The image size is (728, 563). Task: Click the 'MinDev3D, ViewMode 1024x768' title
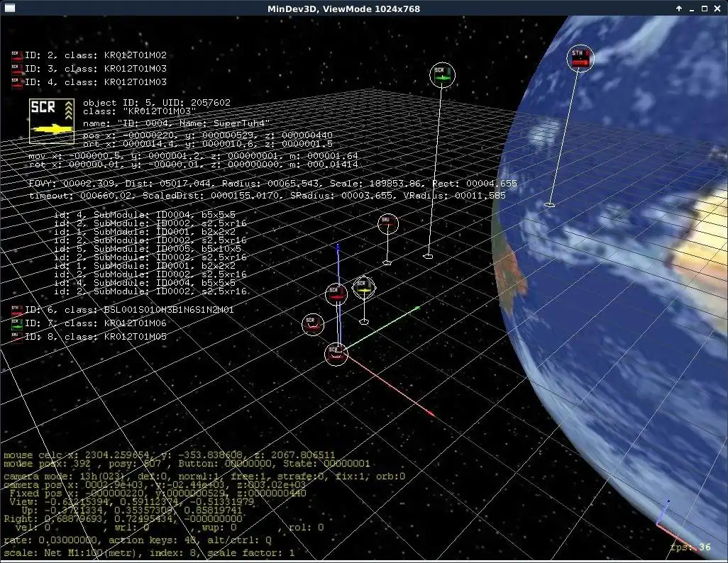click(x=343, y=9)
